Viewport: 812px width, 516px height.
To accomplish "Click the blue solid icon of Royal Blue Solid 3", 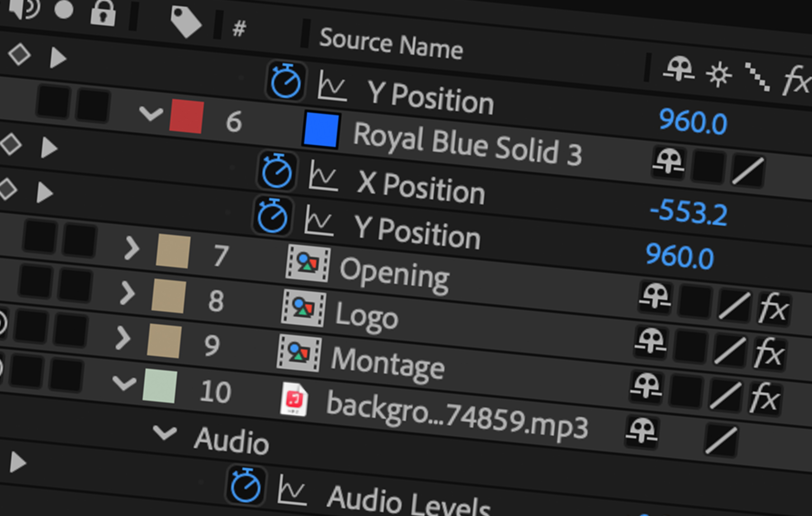I will tap(321, 130).
